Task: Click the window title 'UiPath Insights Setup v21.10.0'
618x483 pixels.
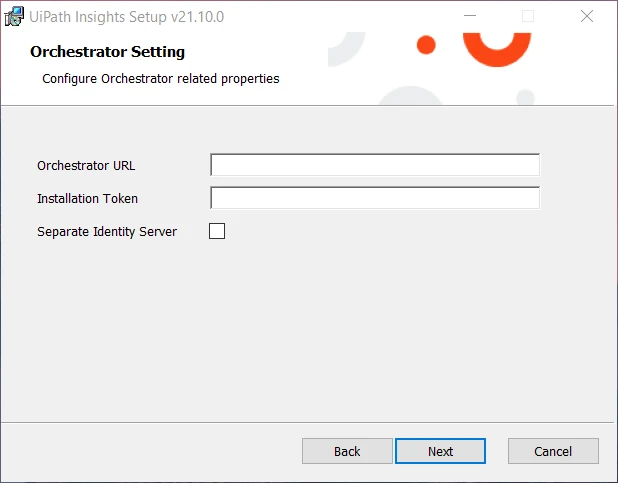Action: tap(127, 17)
